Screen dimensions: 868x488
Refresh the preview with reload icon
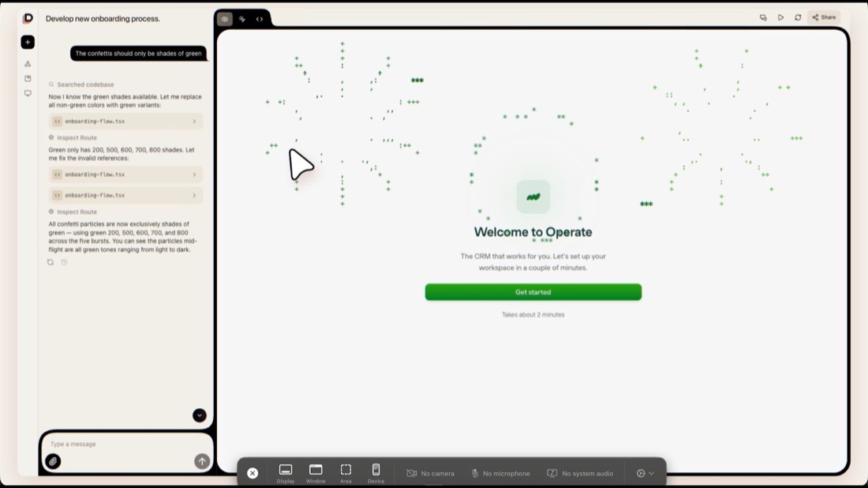pyautogui.click(x=798, y=17)
